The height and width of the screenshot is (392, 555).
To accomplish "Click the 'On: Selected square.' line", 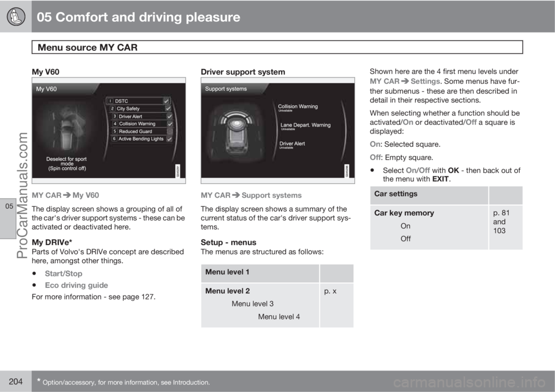I will pyautogui.click(x=405, y=145).
